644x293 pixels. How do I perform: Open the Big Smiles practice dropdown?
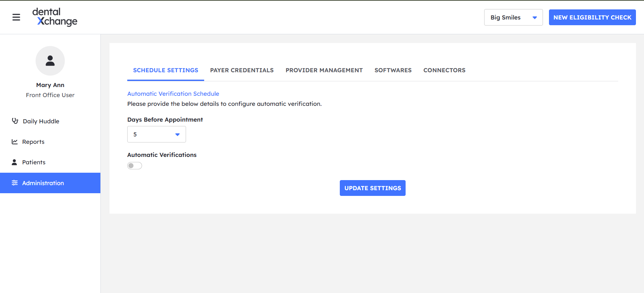pyautogui.click(x=513, y=17)
